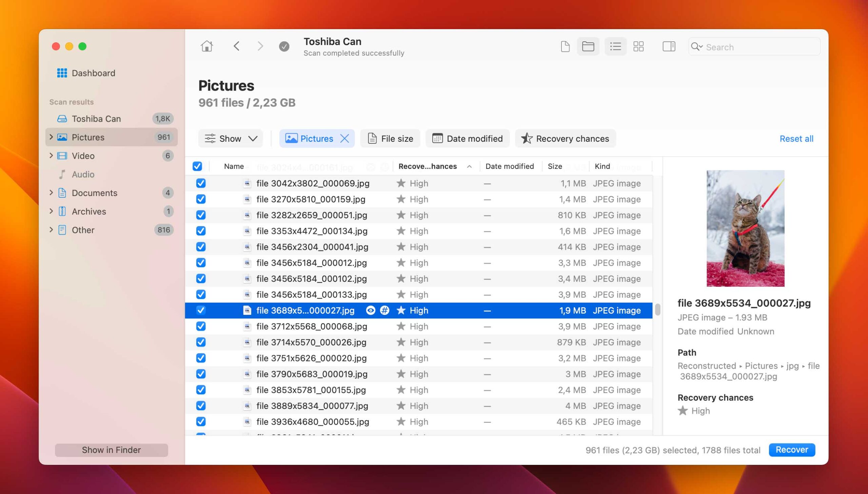Image resolution: width=868 pixels, height=494 pixels.
Task: Click the cat photo preview thumbnail
Action: 745,228
